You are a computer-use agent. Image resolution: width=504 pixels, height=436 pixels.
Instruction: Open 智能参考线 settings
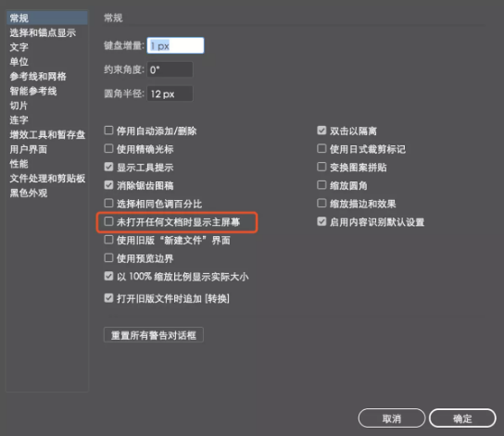(x=33, y=92)
